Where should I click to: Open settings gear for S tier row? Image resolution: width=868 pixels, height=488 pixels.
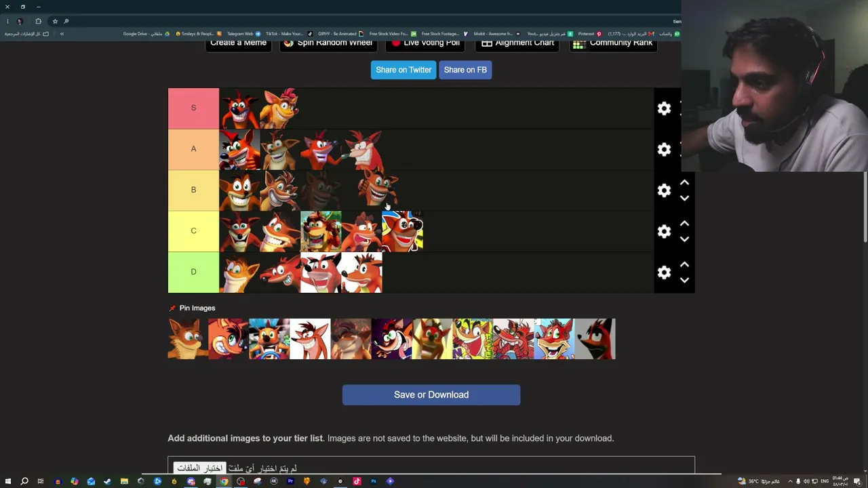coord(664,108)
